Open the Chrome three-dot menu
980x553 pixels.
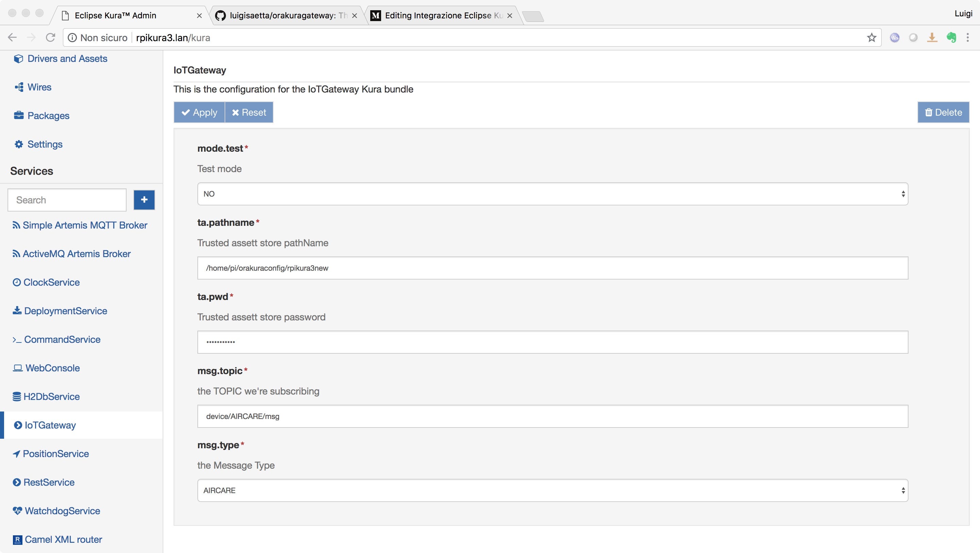tap(968, 37)
